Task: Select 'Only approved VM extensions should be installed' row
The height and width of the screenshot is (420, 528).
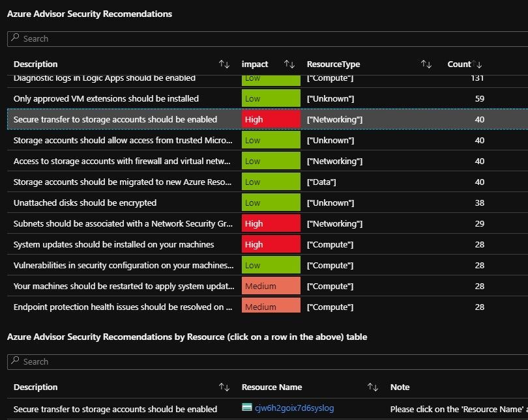Action: click(x=268, y=98)
